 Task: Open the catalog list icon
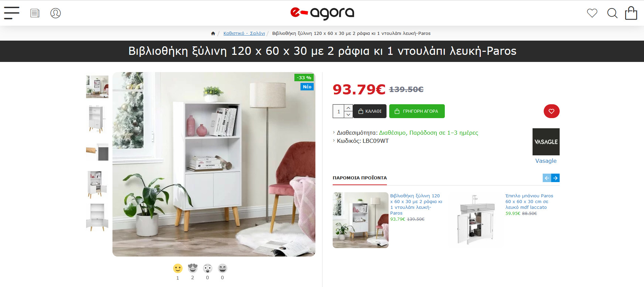pyautogui.click(x=35, y=13)
